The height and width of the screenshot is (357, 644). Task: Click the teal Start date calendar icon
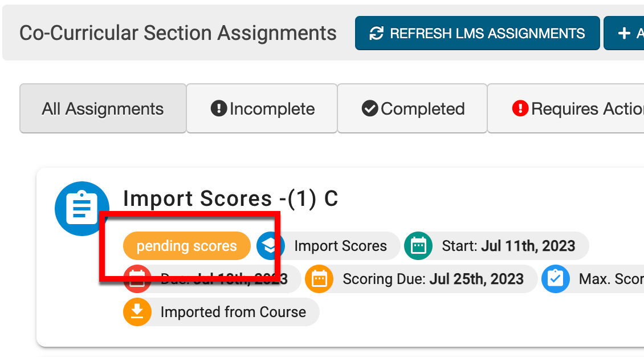[418, 246]
